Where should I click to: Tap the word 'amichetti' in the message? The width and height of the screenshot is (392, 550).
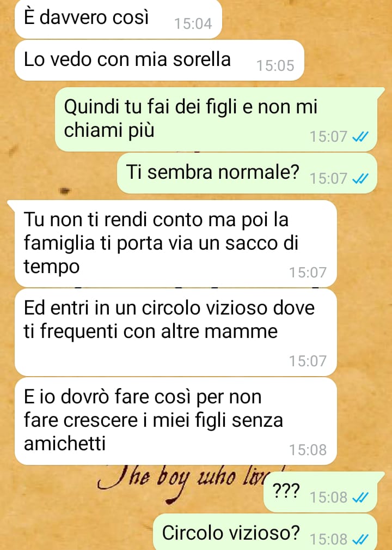[x=65, y=443]
